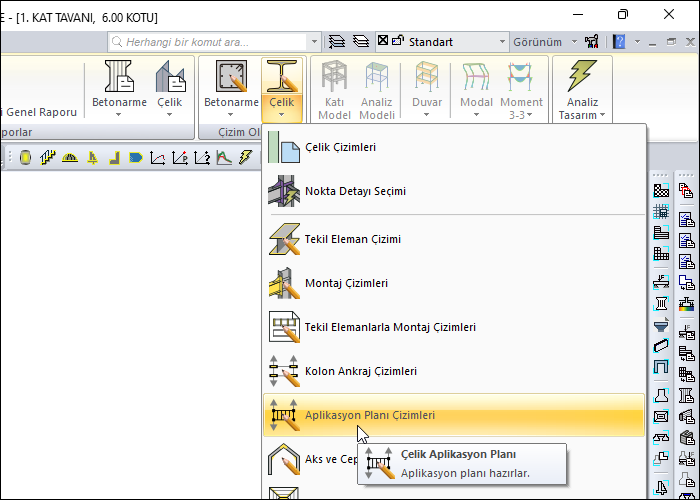Click the checkerboard pattern icon in right toolbar
Viewport: 700px width, 500px height.
coord(661,191)
